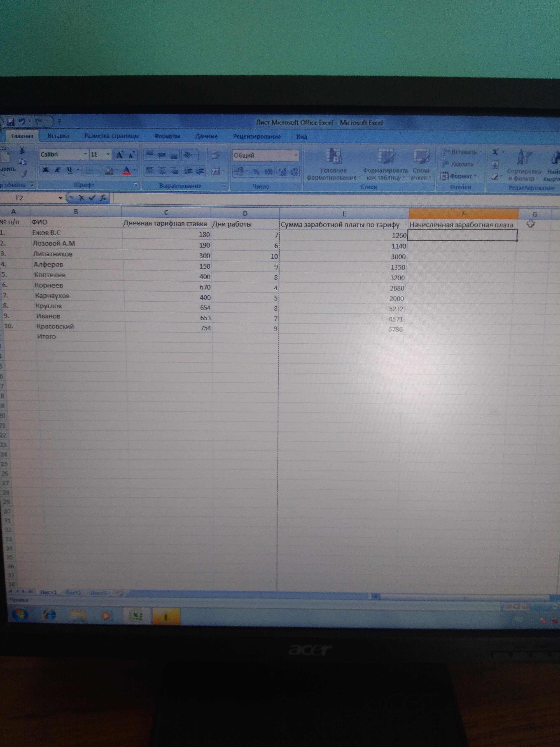This screenshot has height=747, width=560.
Task: Click the merge and center icon
Action: 215,171
